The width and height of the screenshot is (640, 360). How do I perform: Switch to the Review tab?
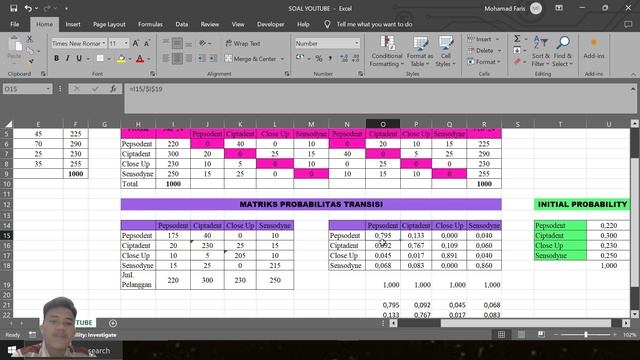coord(210,24)
